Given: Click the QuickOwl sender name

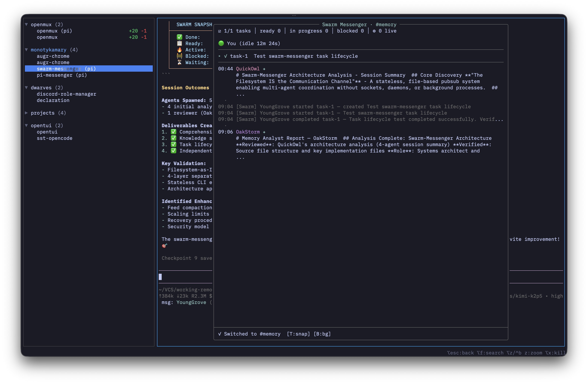Looking at the screenshot, I should [248, 69].
